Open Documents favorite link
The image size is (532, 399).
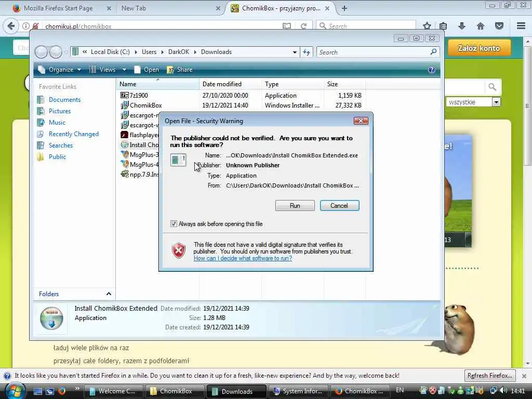pyautogui.click(x=64, y=100)
